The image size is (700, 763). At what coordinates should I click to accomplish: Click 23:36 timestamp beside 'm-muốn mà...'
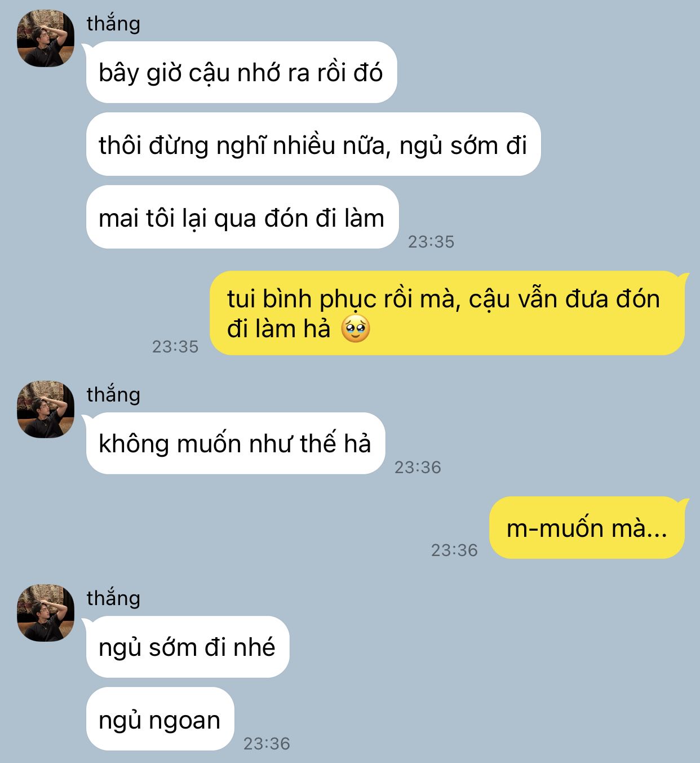(x=454, y=550)
